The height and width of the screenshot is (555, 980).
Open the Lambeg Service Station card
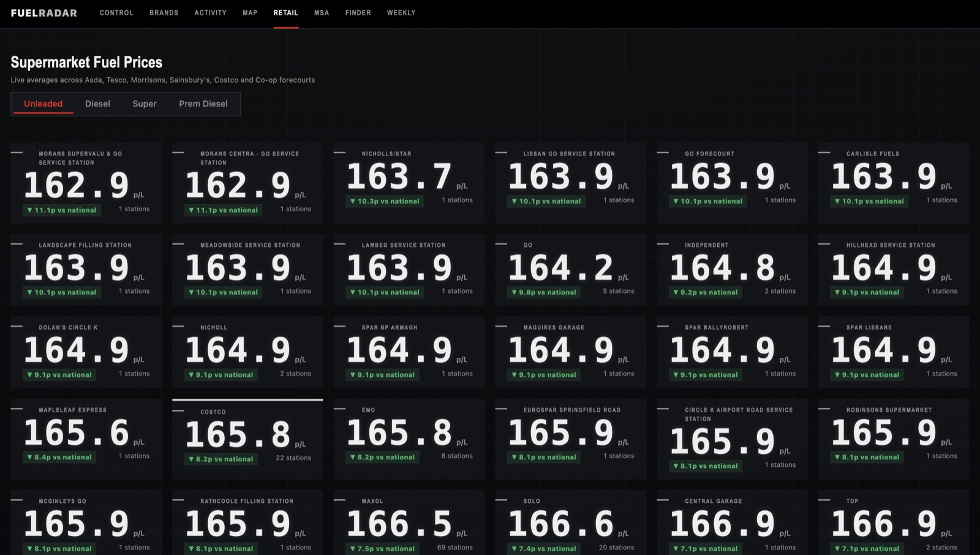[409, 270]
